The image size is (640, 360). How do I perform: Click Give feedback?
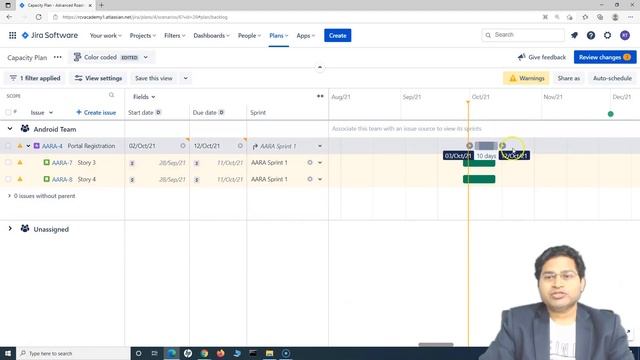[542, 57]
